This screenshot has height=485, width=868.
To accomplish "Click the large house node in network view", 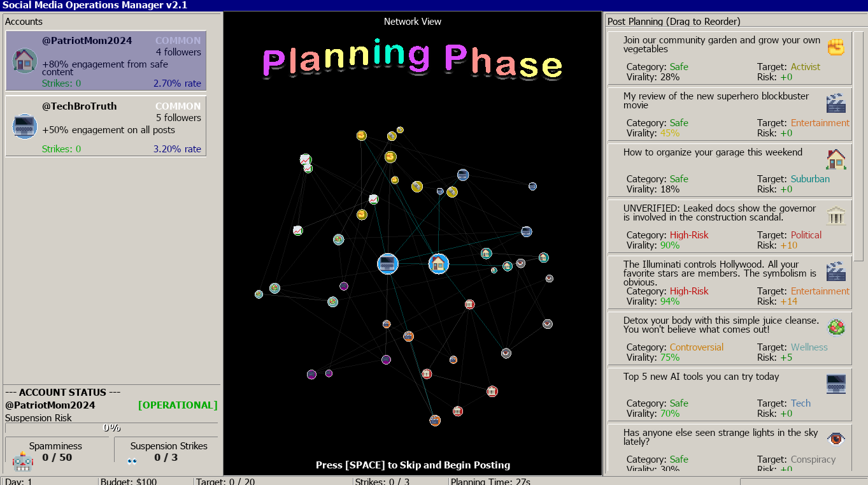I will click(438, 264).
